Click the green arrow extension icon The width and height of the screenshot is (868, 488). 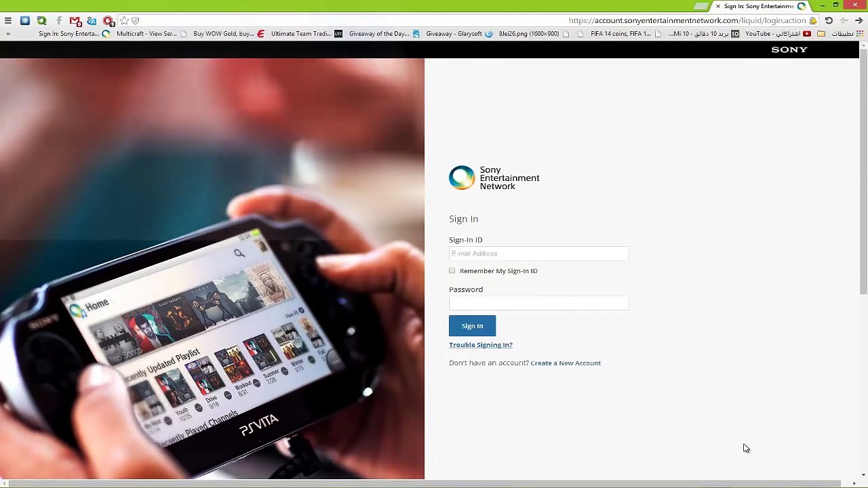pos(42,20)
